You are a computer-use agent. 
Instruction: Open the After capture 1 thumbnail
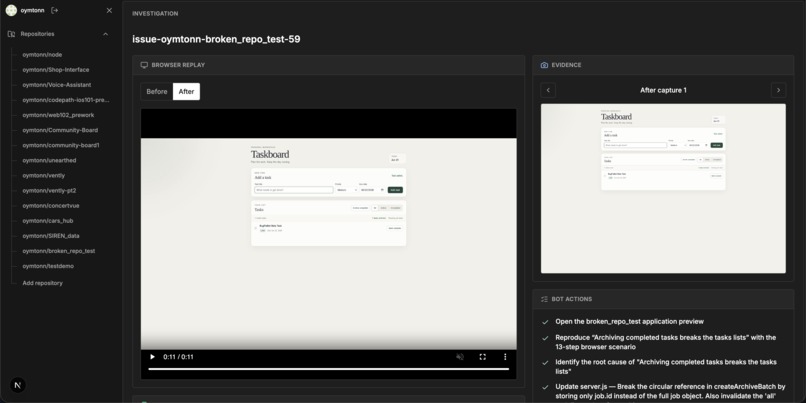(663, 189)
